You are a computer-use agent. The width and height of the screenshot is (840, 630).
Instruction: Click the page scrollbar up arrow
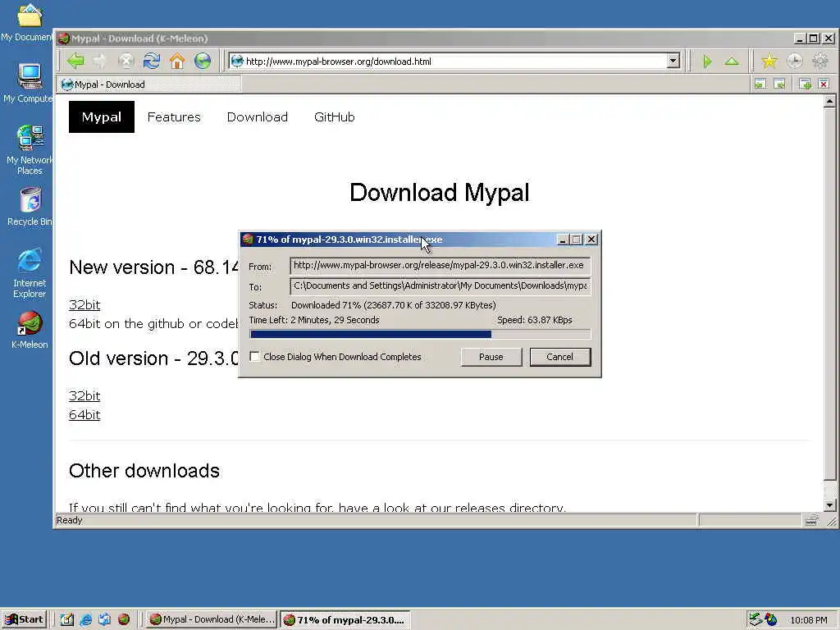point(830,101)
